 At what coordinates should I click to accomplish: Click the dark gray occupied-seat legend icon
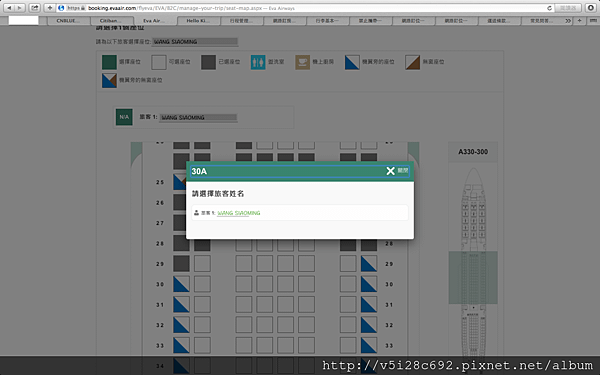[x=209, y=62]
